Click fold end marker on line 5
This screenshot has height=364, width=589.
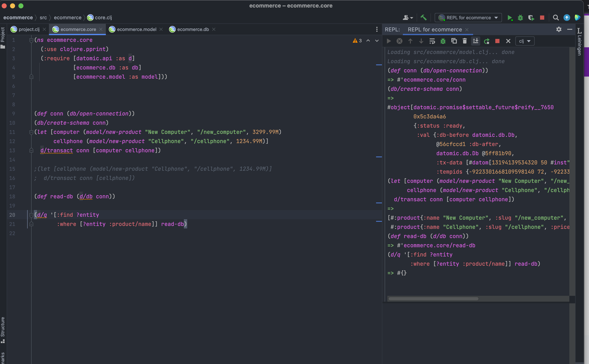click(31, 77)
